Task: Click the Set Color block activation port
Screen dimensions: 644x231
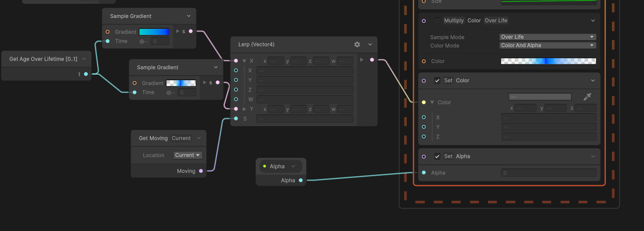Action: pyautogui.click(x=424, y=81)
